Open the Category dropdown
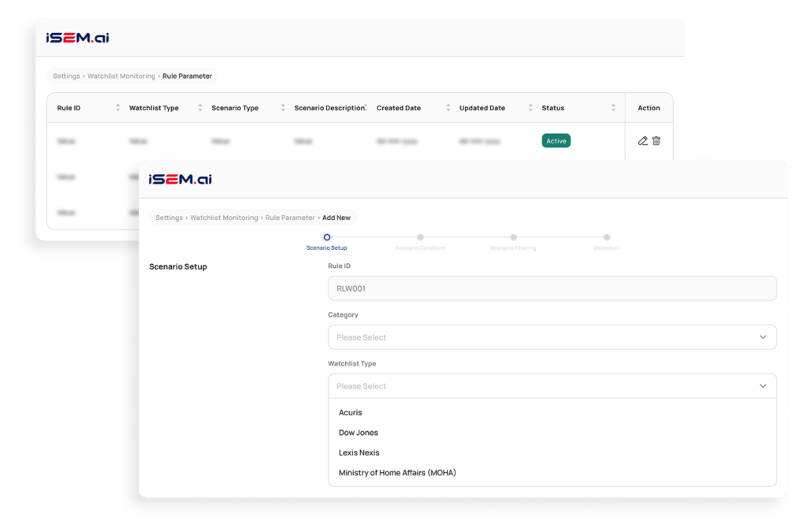Image resolution: width=807 pixels, height=532 pixels. pos(552,337)
